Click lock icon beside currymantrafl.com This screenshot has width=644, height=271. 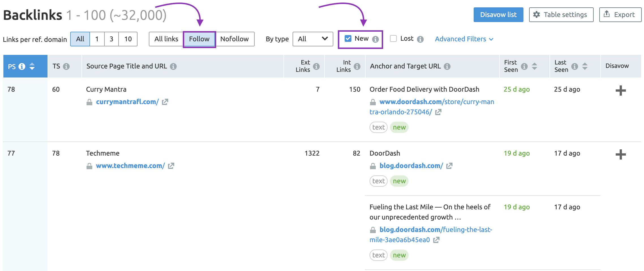(x=89, y=102)
